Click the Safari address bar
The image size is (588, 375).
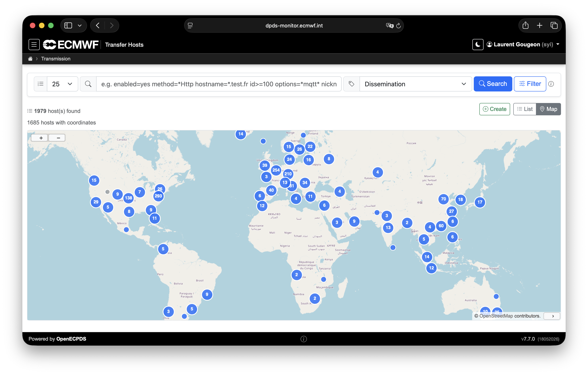(x=294, y=25)
